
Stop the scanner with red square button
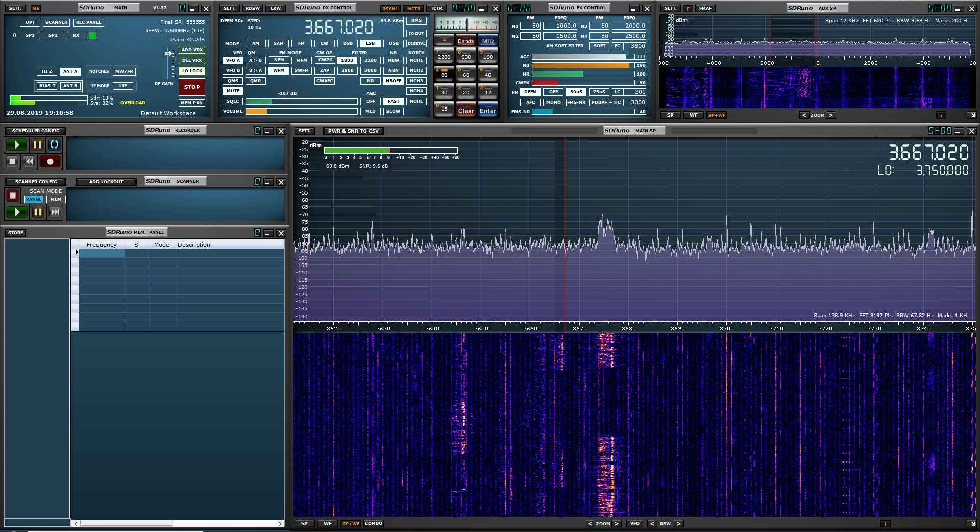[13, 196]
